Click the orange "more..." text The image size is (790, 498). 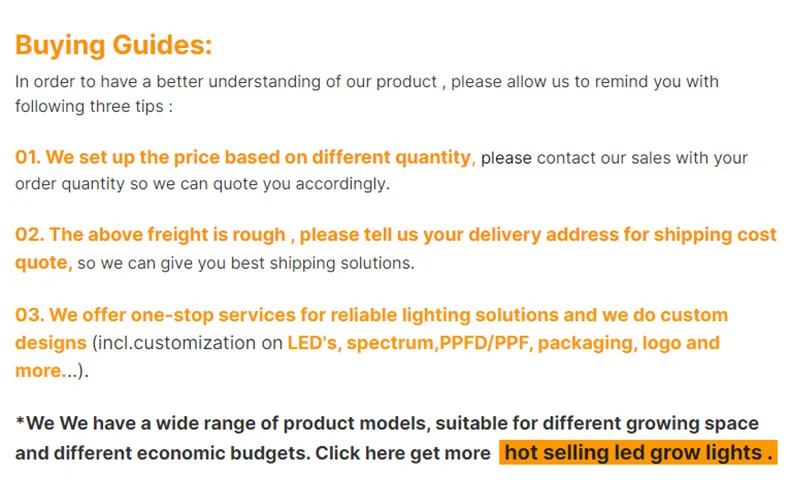point(45,371)
